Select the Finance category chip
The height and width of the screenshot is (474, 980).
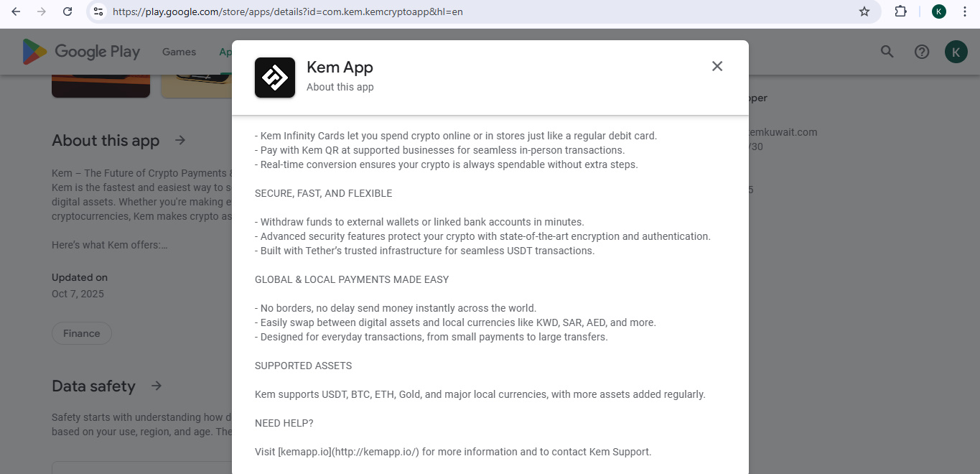click(x=82, y=333)
